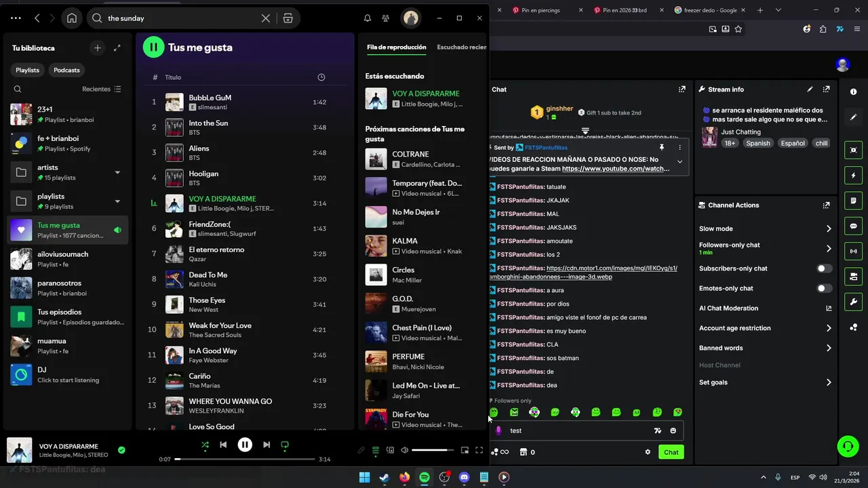Open chat settings gear icon
The height and width of the screenshot is (488, 868).
click(x=648, y=452)
